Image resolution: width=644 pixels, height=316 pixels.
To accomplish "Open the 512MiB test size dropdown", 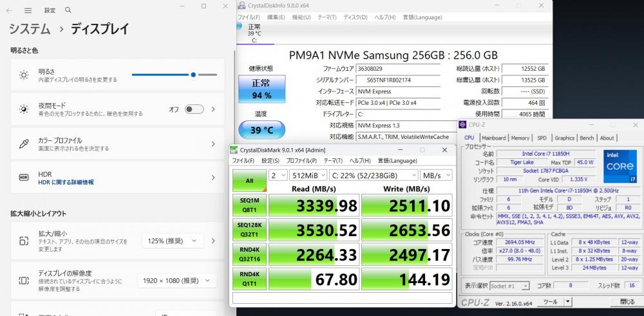I will click(308, 175).
